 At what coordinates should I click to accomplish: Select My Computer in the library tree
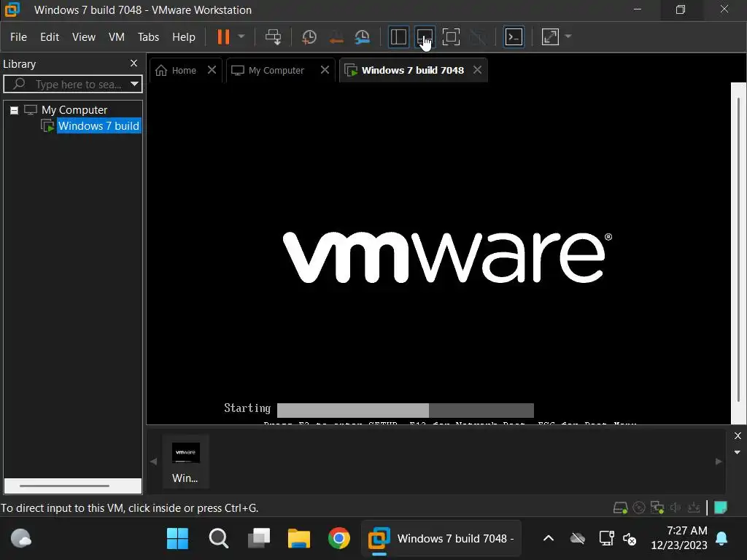click(74, 110)
